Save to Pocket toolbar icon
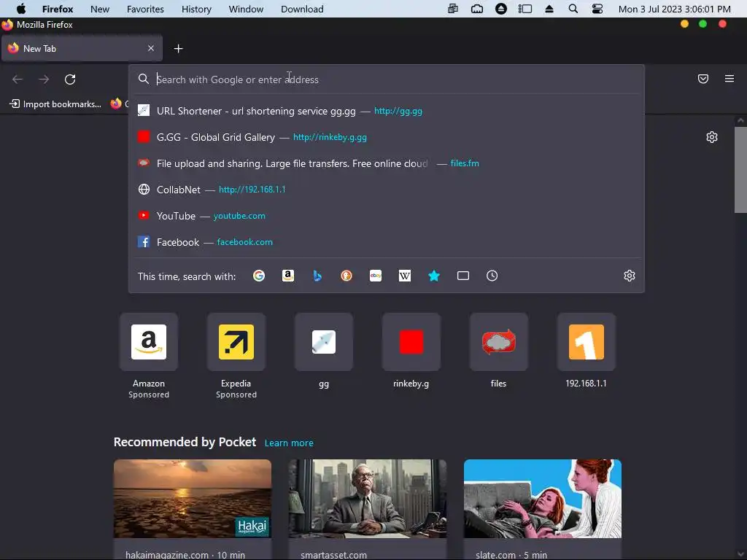The image size is (747, 560). (x=703, y=79)
